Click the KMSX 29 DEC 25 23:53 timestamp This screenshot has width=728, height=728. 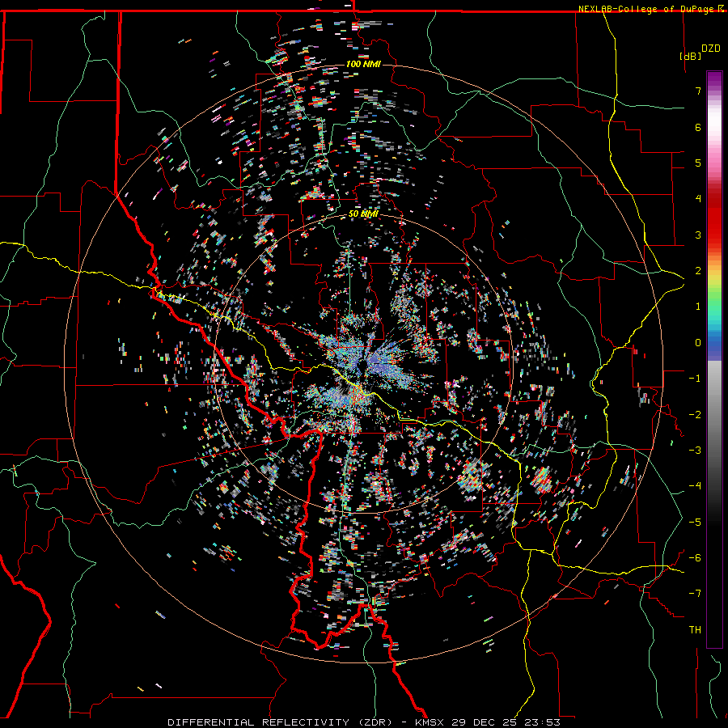click(x=488, y=722)
